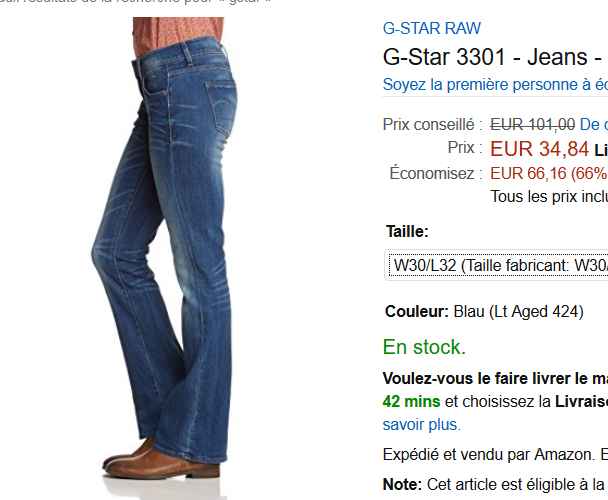Click the 'Taille:' size label
This screenshot has width=608, height=500.
pos(407,232)
